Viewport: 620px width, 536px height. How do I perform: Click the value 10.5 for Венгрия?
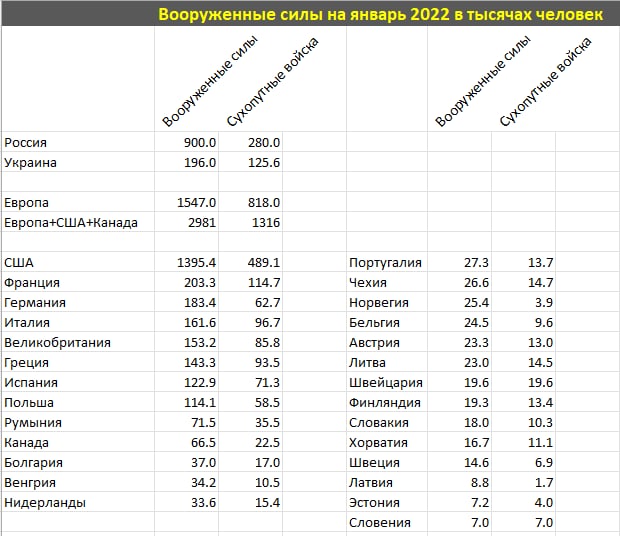pos(267,483)
